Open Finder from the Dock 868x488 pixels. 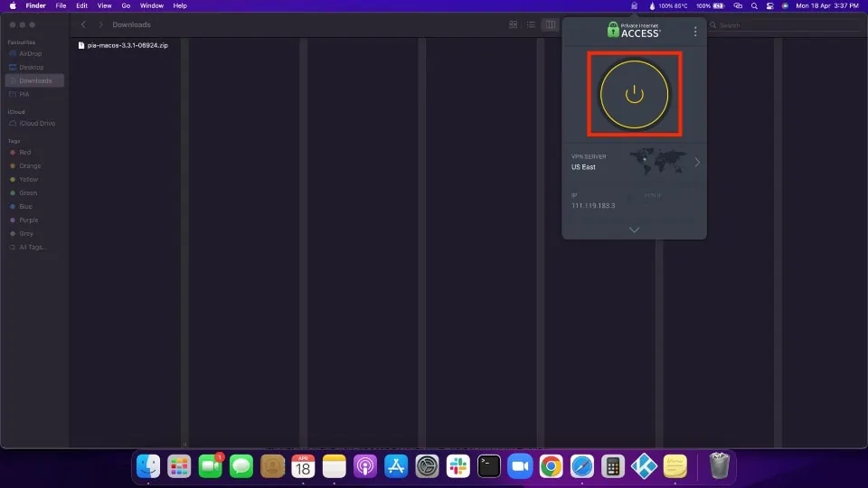148,466
